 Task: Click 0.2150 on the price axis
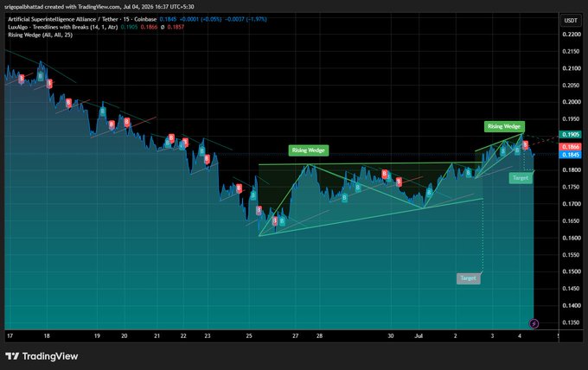pos(571,51)
